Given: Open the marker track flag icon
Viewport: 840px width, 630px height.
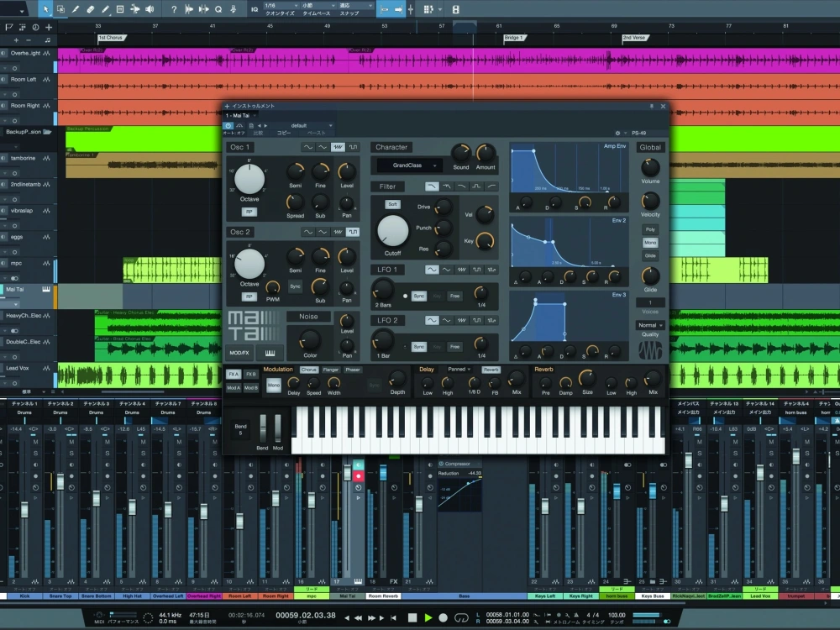Looking at the screenshot, I should click(x=9, y=27).
